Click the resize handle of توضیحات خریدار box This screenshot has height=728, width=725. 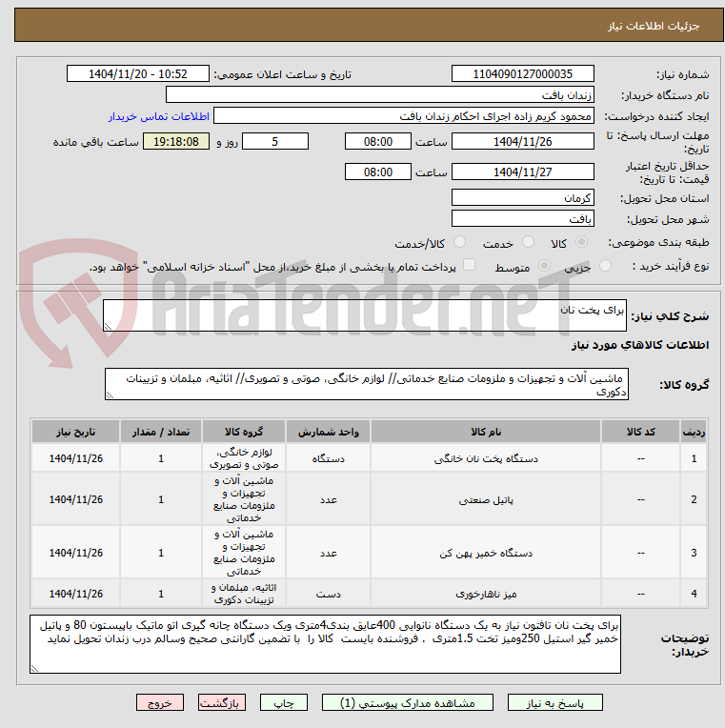click(34, 669)
